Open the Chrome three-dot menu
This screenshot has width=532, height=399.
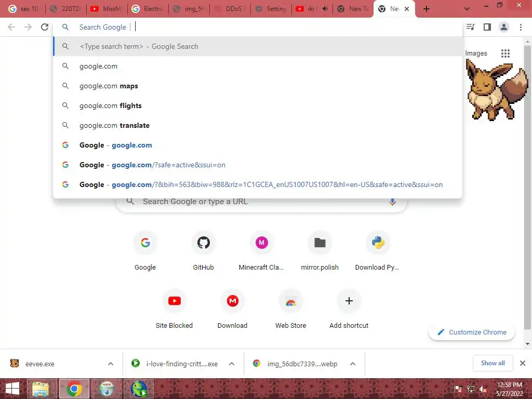point(521,27)
